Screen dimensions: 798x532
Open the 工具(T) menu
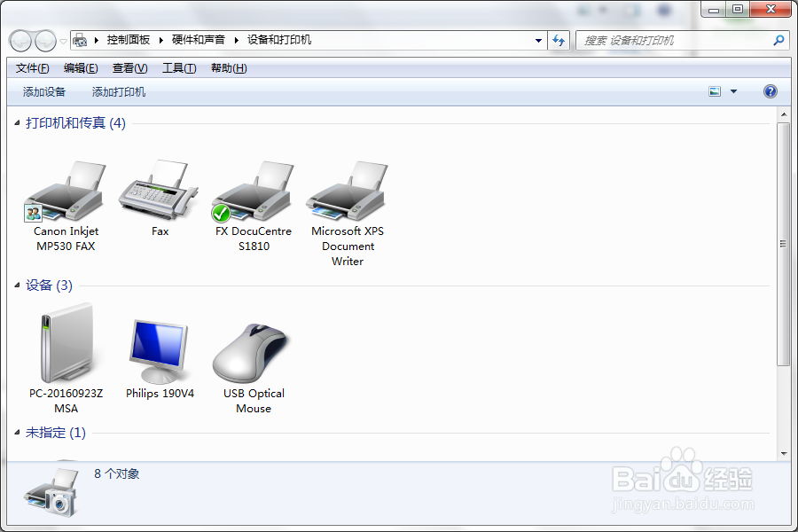(x=179, y=68)
